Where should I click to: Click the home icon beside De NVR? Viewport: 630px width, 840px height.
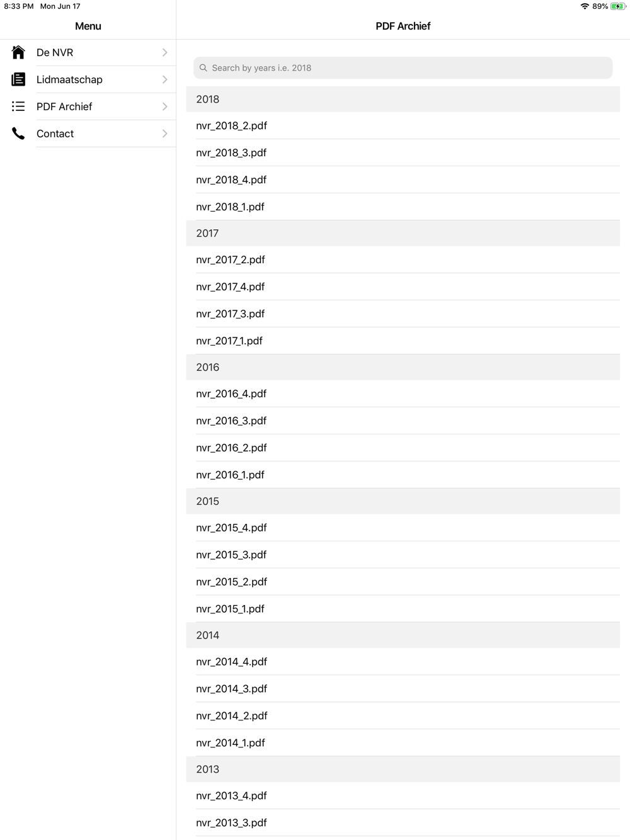pyautogui.click(x=18, y=52)
